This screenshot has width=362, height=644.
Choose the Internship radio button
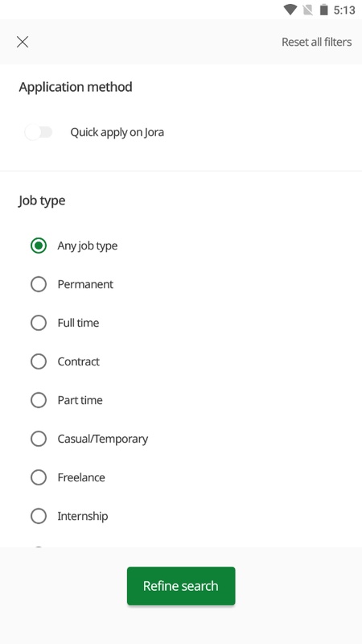click(39, 516)
